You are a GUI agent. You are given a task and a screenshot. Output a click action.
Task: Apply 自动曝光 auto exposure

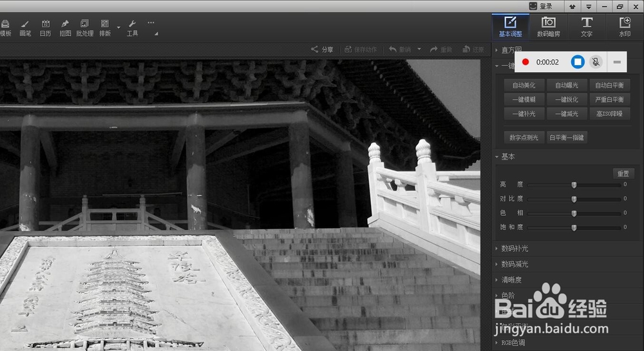[x=567, y=86]
